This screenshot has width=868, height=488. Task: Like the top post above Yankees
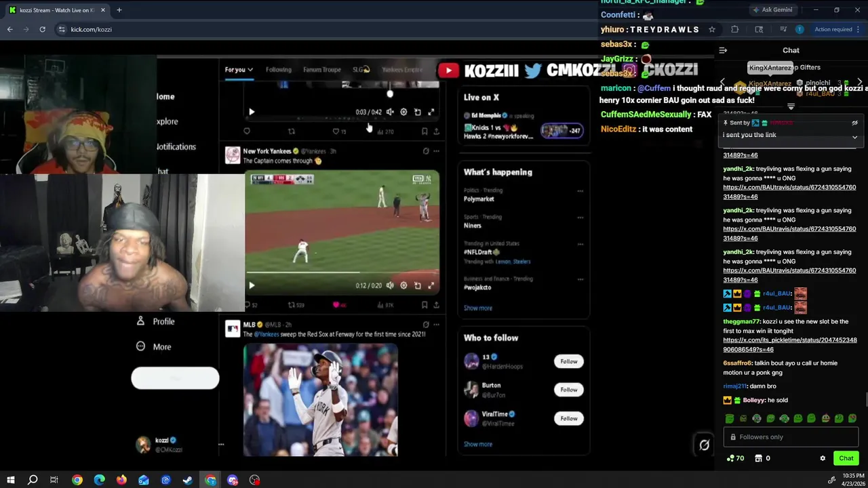click(336, 131)
